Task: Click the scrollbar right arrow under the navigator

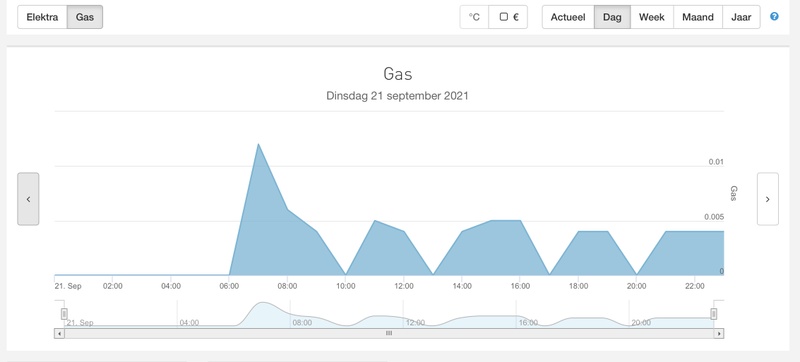Action: [719, 333]
